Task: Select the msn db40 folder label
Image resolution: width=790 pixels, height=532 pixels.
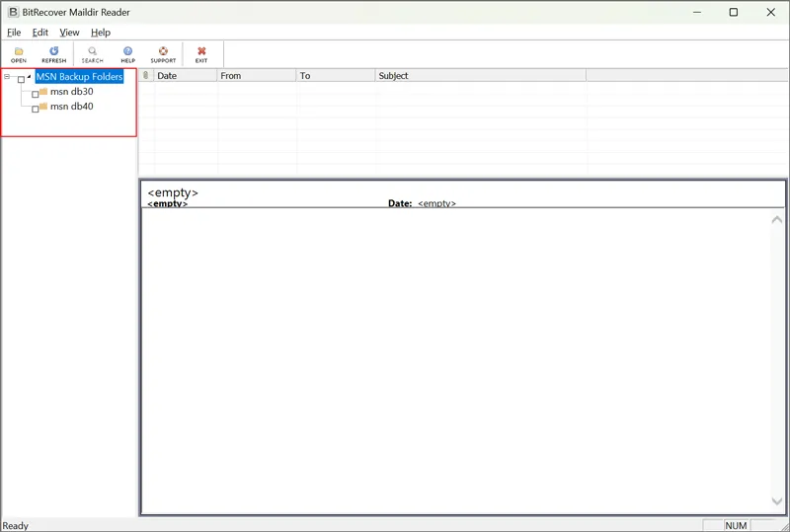Action: 72,107
